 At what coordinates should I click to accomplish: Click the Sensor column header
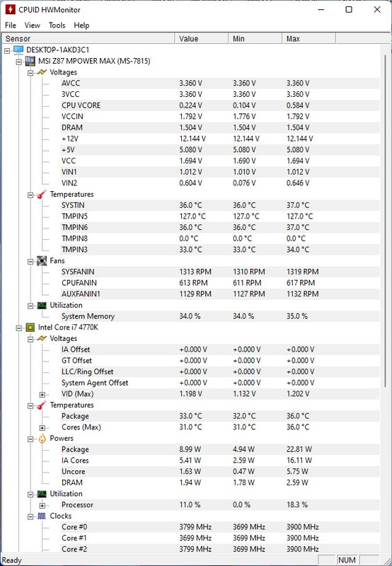(88, 39)
